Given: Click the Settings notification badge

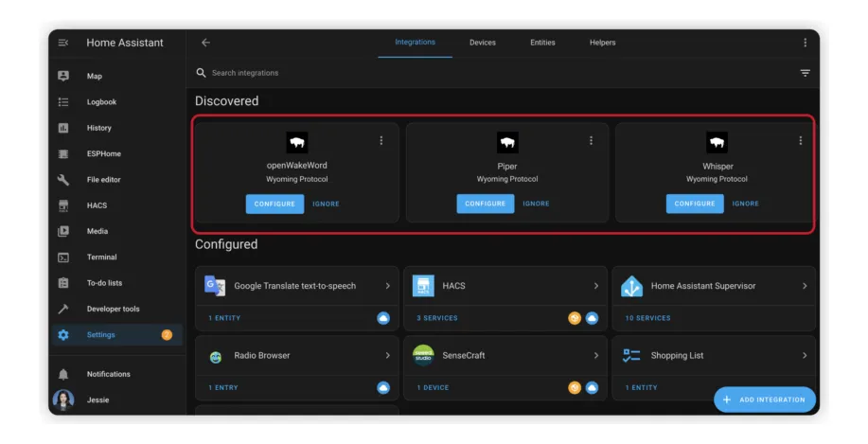Looking at the screenshot, I should (x=167, y=335).
